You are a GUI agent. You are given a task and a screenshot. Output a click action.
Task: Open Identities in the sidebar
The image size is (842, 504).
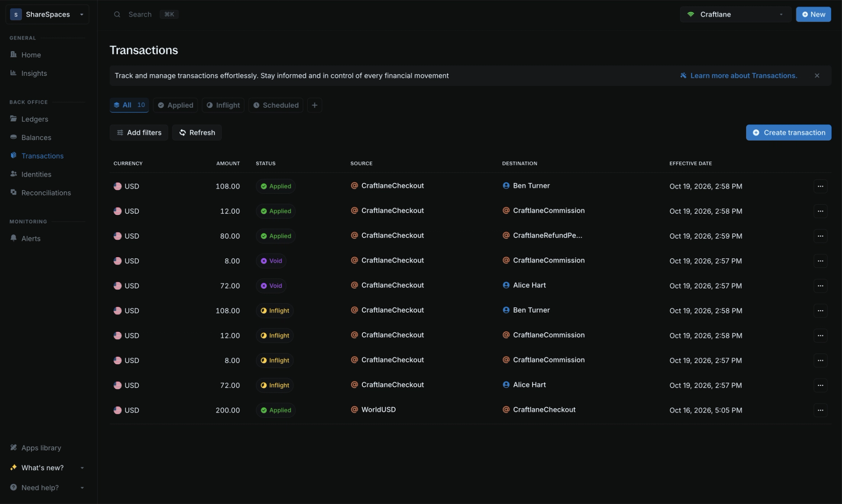(x=36, y=174)
